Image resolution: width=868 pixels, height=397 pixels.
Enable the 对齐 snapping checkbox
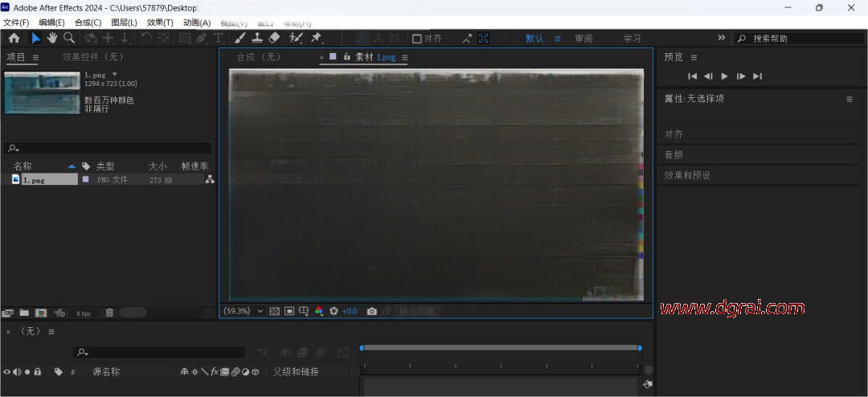[x=416, y=39]
